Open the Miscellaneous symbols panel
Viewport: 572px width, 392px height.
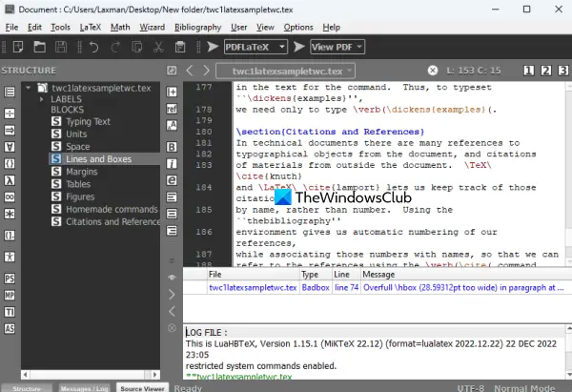10,147
